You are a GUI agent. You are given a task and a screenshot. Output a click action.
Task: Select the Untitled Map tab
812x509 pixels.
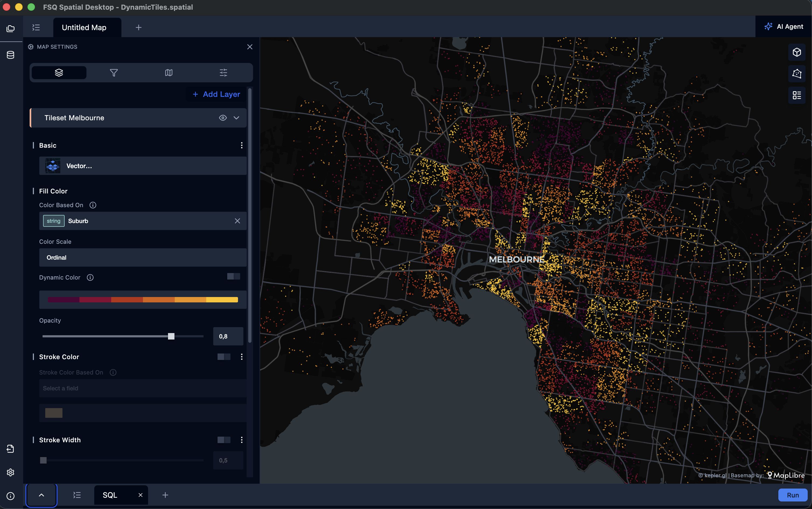coord(84,28)
